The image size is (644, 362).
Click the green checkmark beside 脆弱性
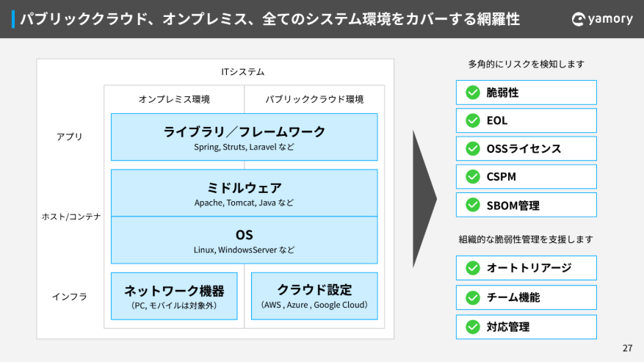[472, 93]
